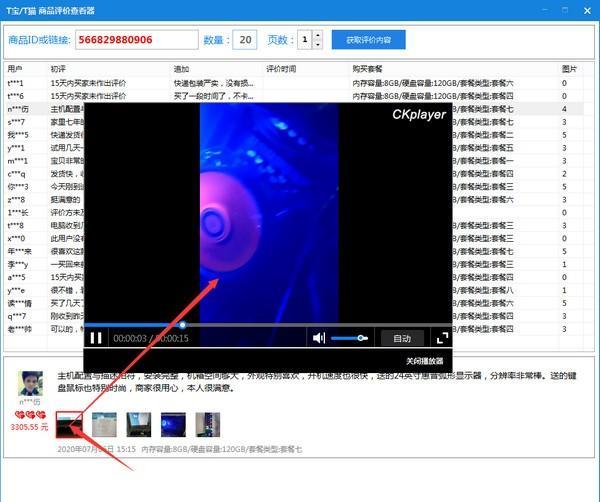Mute the video with speaker icon

pos(318,338)
